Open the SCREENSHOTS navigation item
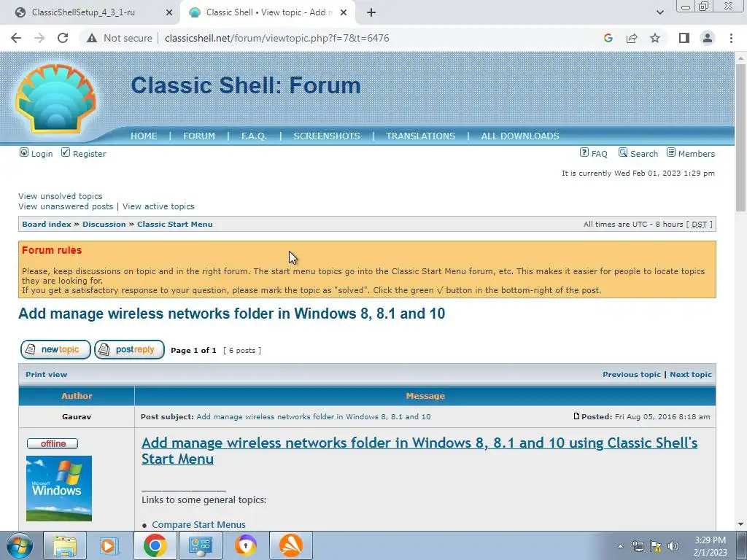The height and width of the screenshot is (560, 747). point(327,136)
